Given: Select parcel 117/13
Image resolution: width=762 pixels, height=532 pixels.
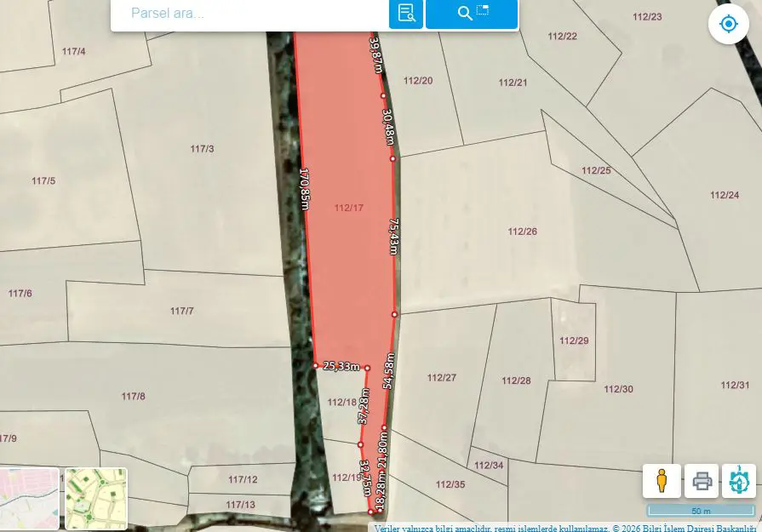Looking at the screenshot, I should tap(241, 505).
